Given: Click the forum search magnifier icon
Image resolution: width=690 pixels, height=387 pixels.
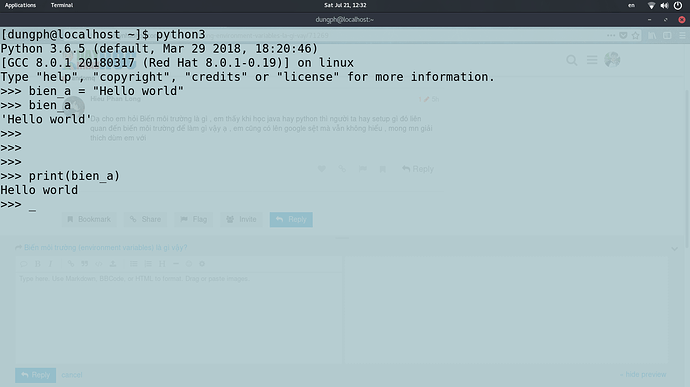Looking at the screenshot, I should (572, 60).
